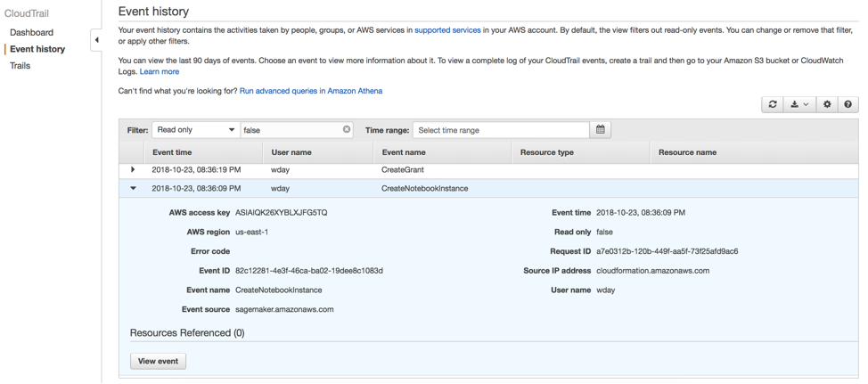868x384 pixels.
Task: Click event source sagemaker.amazonaws.com
Action: tap(284, 309)
